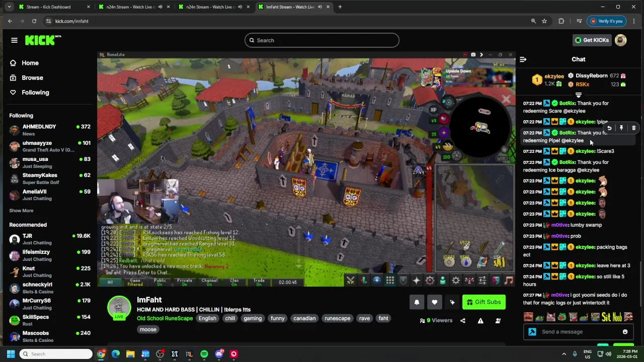644x362 pixels.
Task: Go to the Kick logo homepage
Action: (x=43, y=40)
